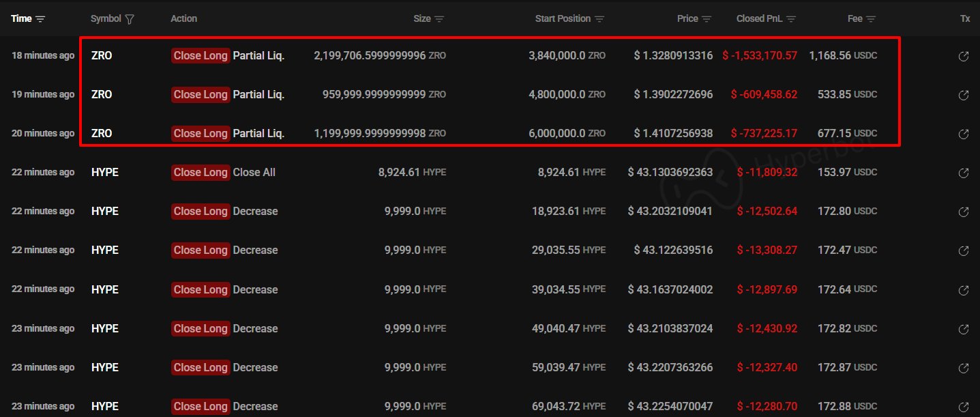The image size is (980, 417).
Task: Click the Price column sort icon
Action: pyautogui.click(x=708, y=18)
